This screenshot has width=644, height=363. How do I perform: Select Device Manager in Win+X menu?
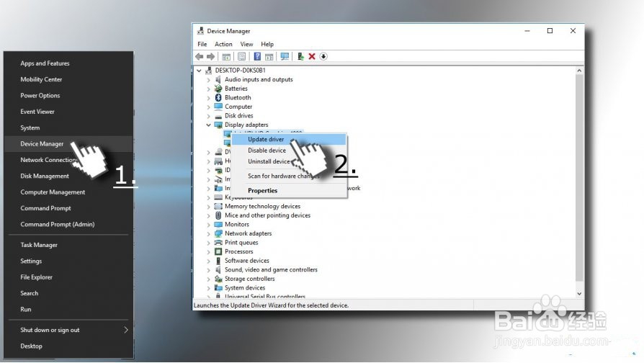point(68,144)
